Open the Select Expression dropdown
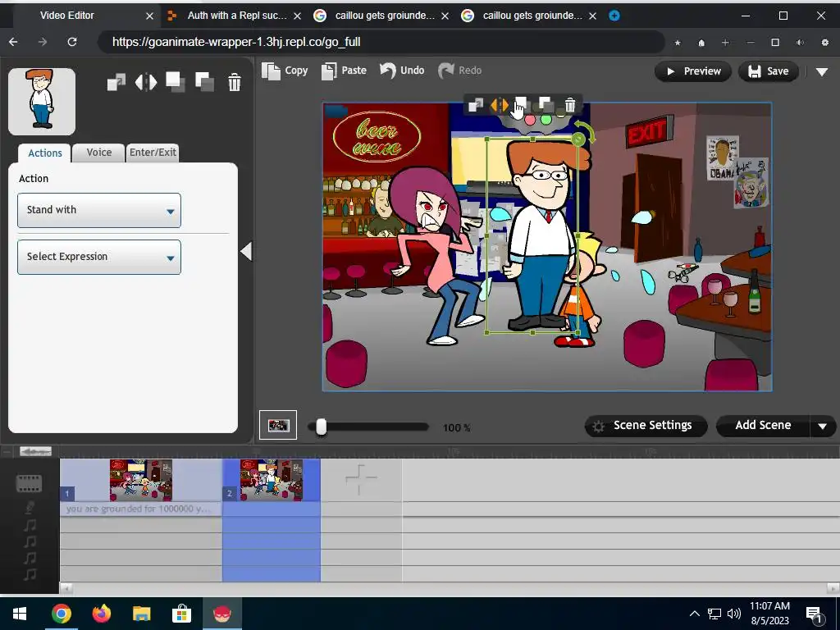Screen dimensions: 840x630 coord(99,257)
